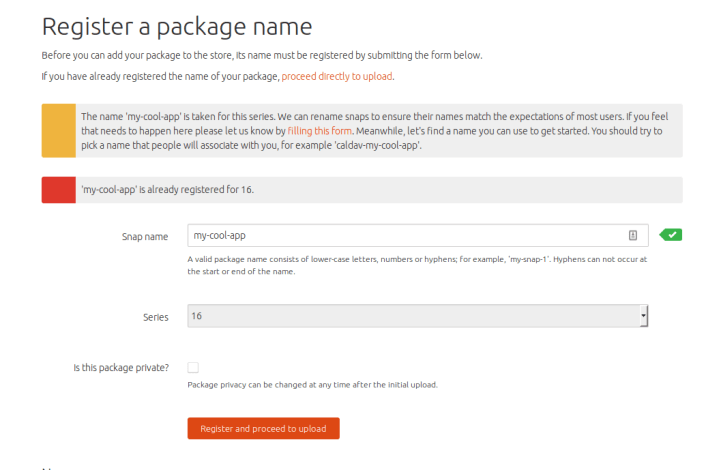Click the 'Is this package private?' label
720x470 pixels.
click(x=121, y=368)
